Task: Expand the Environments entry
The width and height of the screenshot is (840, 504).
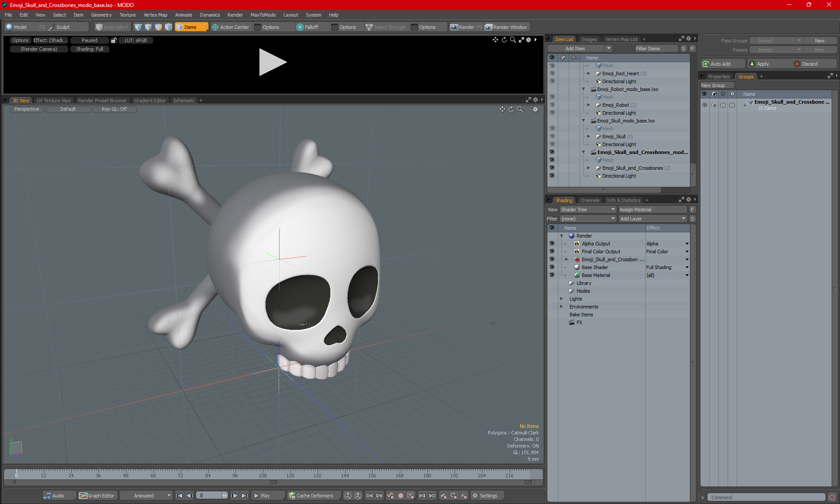Action: pyautogui.click(x=561, y=307)
